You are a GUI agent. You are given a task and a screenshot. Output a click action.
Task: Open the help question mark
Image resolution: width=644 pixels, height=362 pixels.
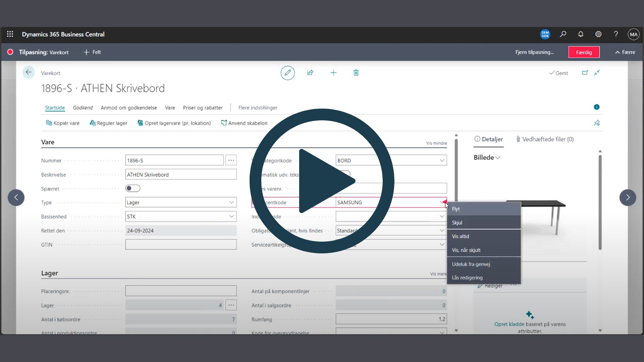[616, 34]
